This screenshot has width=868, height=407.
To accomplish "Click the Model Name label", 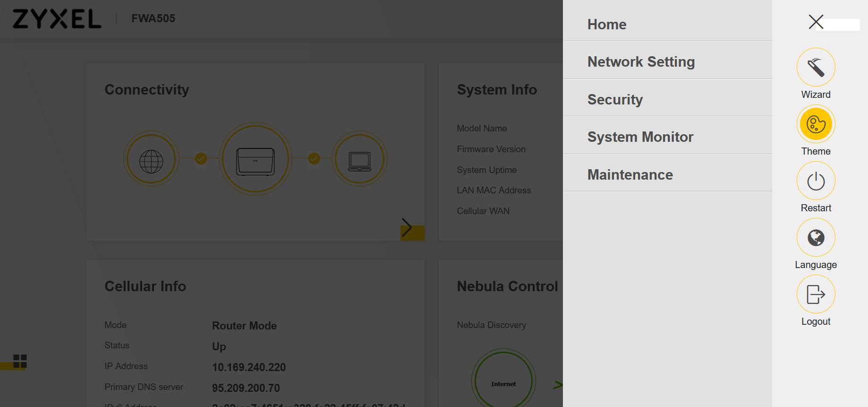I will pyautogui.click(x=482, y=128).
